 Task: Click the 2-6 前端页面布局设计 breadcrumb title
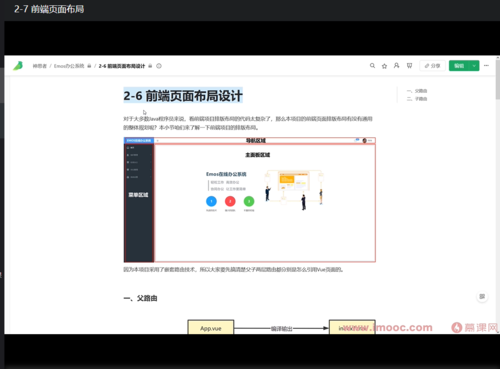tap(122, 66)
